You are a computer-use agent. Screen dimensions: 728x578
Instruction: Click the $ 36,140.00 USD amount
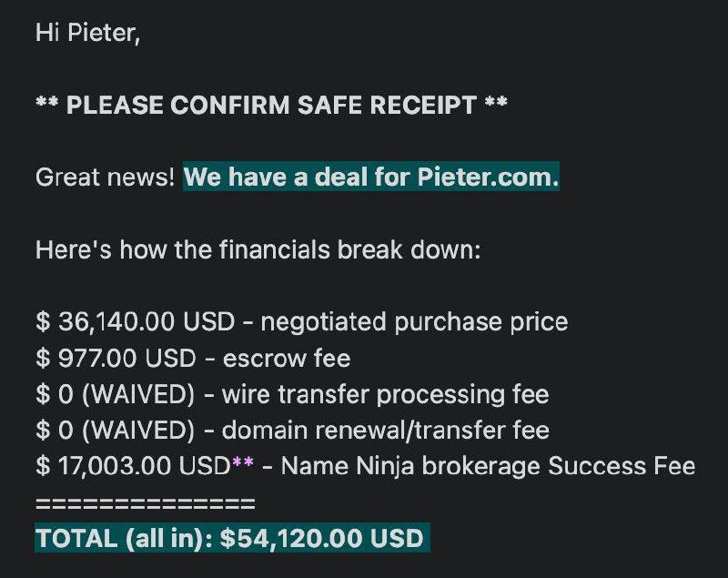135,321
